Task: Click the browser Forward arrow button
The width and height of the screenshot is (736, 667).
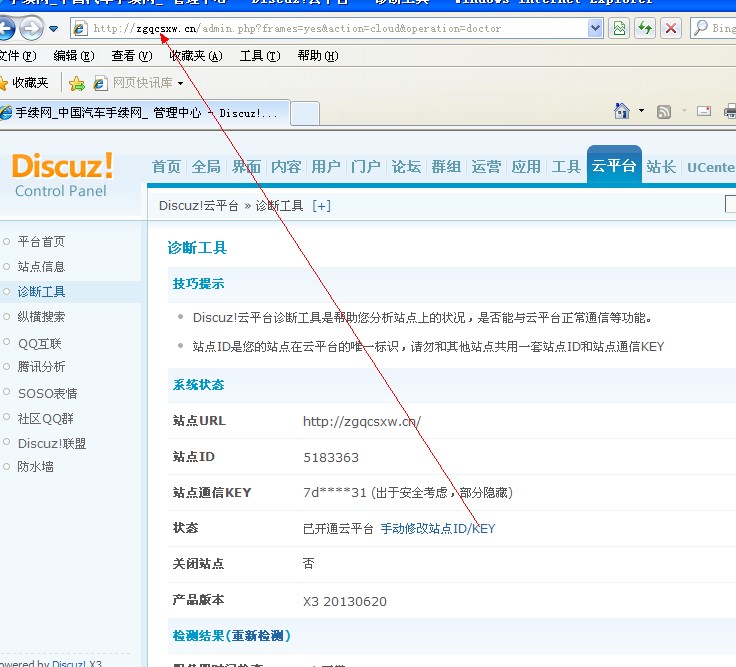Action: pos(31,28)
